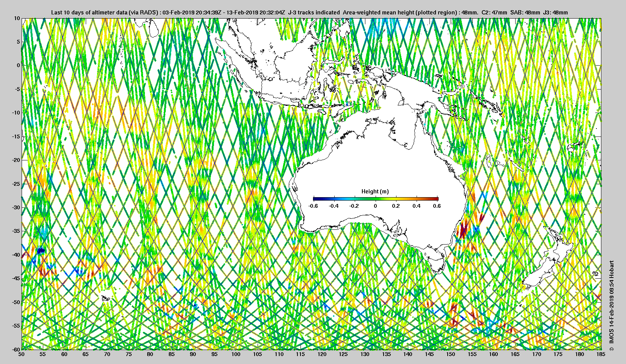Click the 'C2: 47mm' value in the header

[494, 13]
